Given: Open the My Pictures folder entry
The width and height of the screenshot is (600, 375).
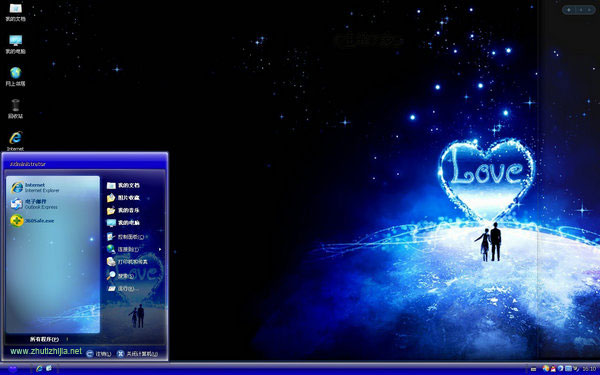Looking at the screenshot, I should (x=123, y=198).
